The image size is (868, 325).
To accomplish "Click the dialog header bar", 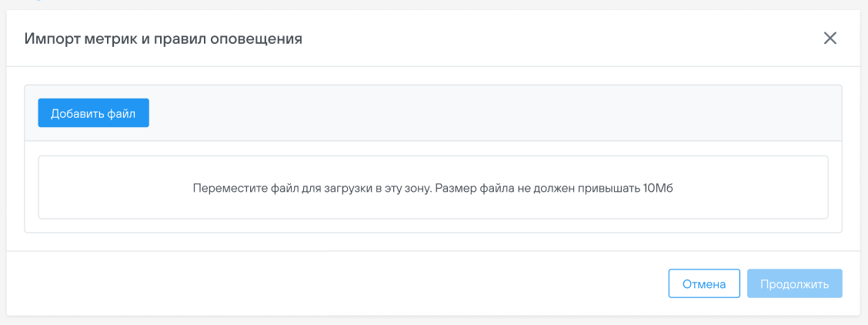I will click(x=539, y=39).
